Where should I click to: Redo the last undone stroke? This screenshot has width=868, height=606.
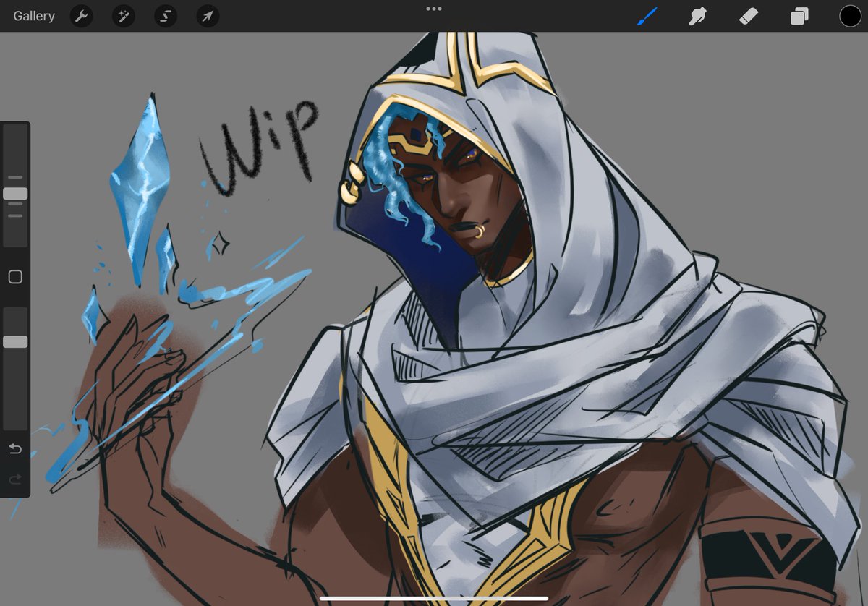15,479
